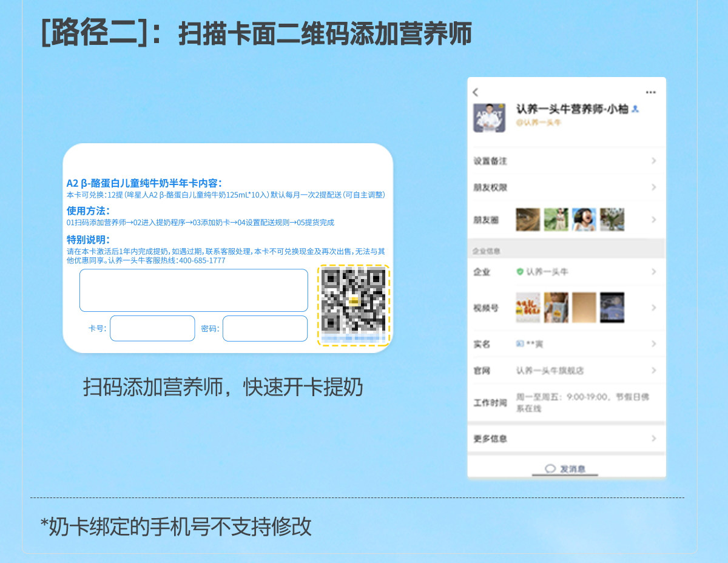Viewport: 728px width, 563px height.
Task: Tap the 发消息 button
Action: pyautogui.click(x=566, y=469)
